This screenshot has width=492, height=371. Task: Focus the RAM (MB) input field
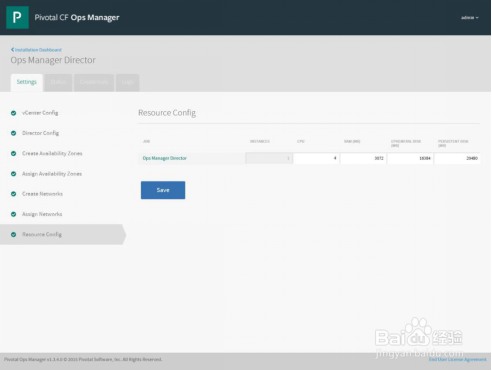(x=363, y=158)
